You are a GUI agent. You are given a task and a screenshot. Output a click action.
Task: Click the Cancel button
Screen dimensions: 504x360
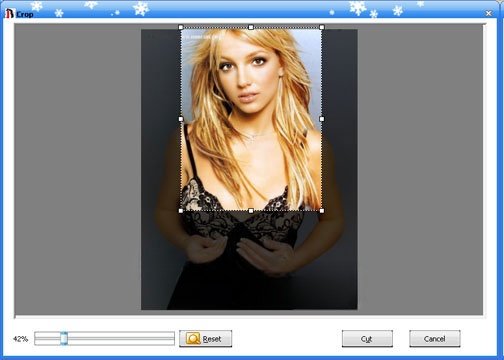coord(435,339)
